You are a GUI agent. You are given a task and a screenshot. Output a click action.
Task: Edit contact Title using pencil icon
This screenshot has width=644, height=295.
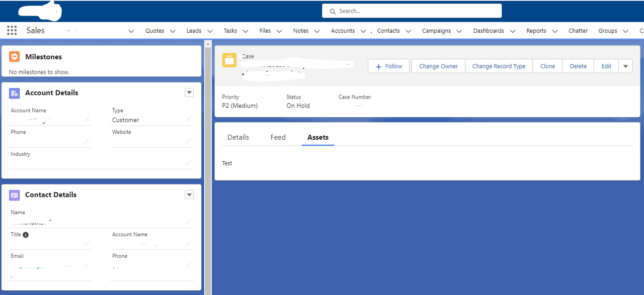coord(87,243)
